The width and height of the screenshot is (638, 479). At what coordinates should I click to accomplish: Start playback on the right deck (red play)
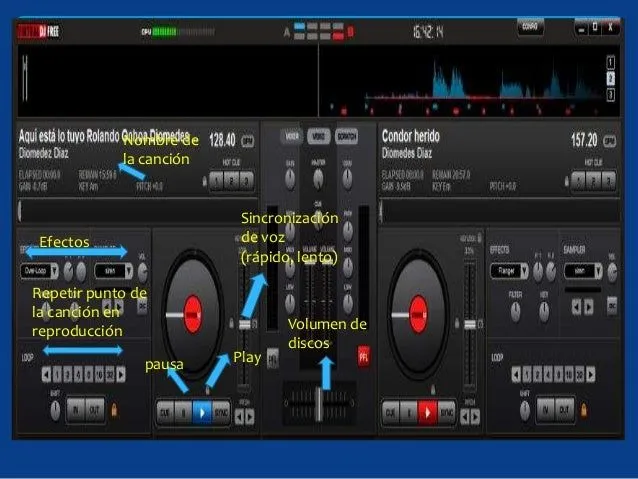point(427,413)
